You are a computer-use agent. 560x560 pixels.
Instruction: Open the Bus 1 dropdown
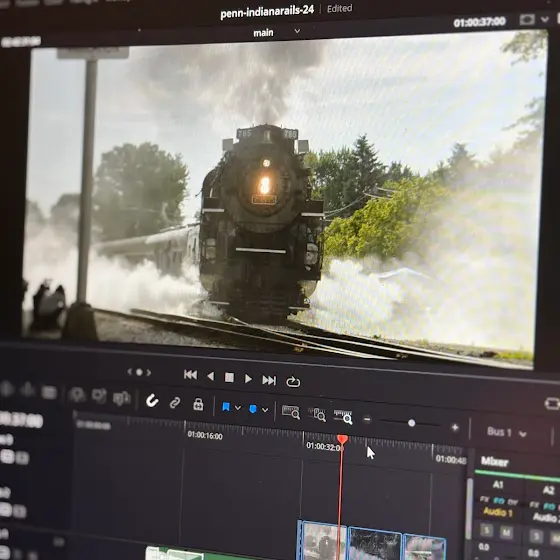coord(506,432)
